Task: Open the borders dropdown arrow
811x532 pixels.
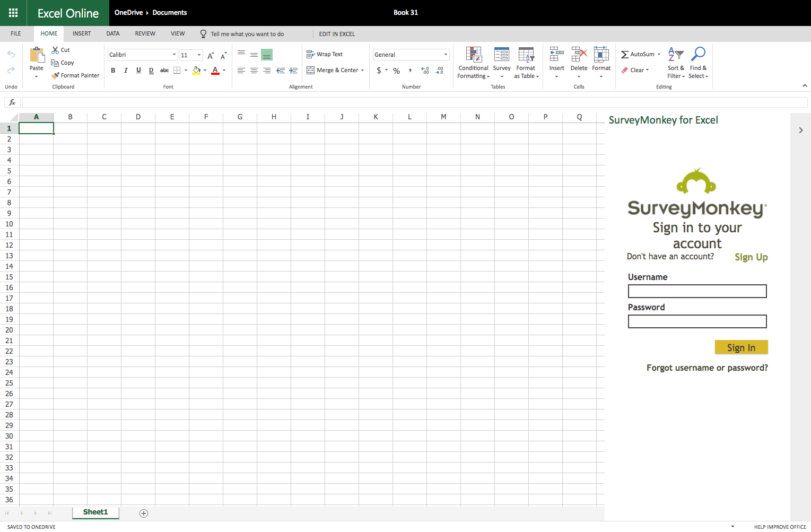Action: click(x=186, y=71)
